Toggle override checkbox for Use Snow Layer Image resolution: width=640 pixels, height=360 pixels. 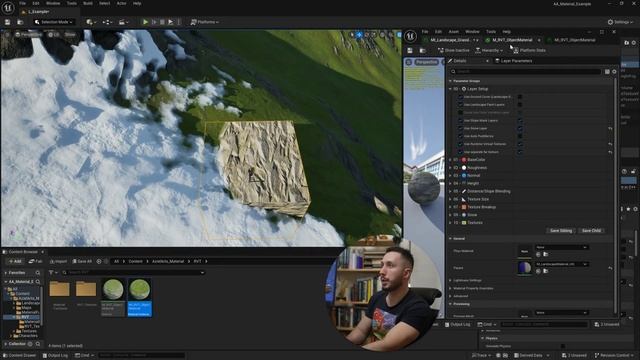[x=460, y=128]
